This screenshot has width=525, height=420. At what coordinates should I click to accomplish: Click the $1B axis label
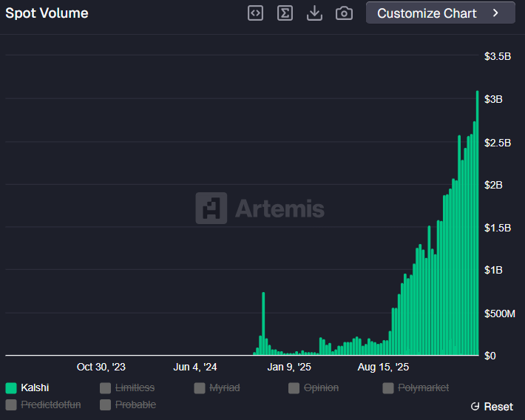point(493,270)
